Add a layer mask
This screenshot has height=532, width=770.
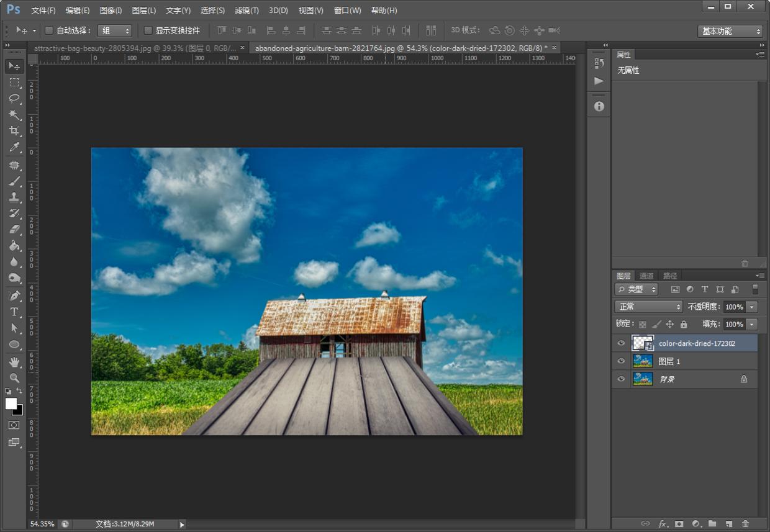(x=679, y=524)
